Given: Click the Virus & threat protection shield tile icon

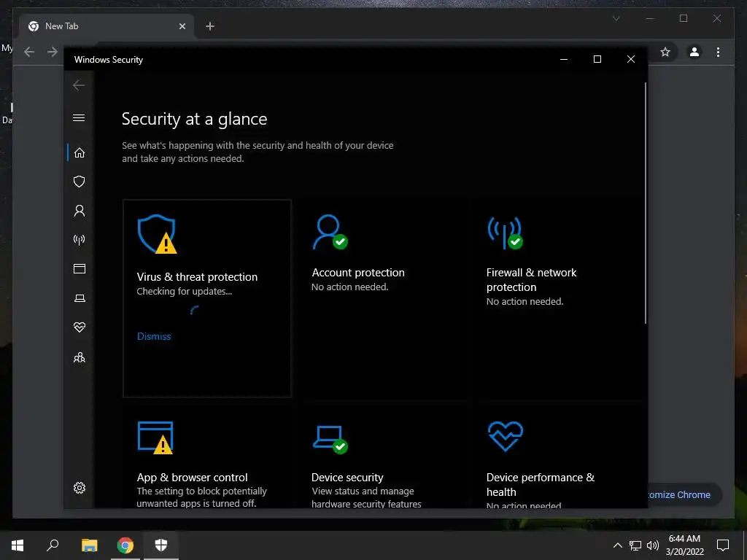Looking at the screenshot, I should [157, 234].
